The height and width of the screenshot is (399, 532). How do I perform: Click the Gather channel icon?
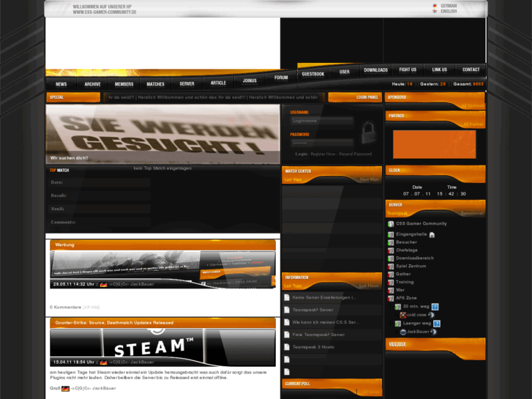point(391,275)
